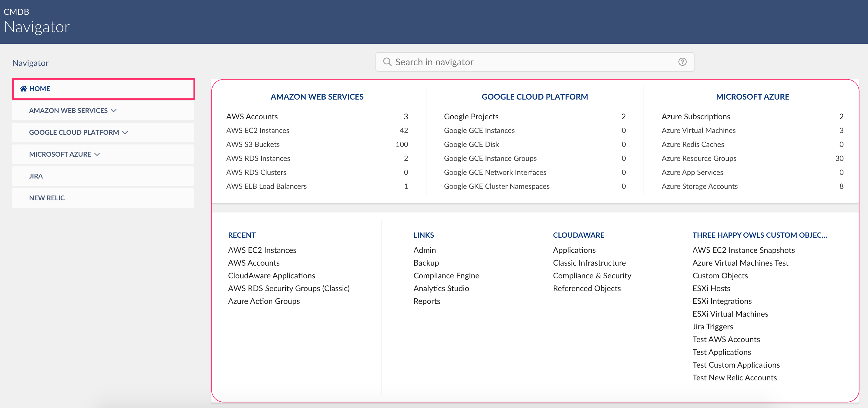Screen dimensions: 868x408
Task: Open AWS EC2 Instances link
Action: [258, 130]
